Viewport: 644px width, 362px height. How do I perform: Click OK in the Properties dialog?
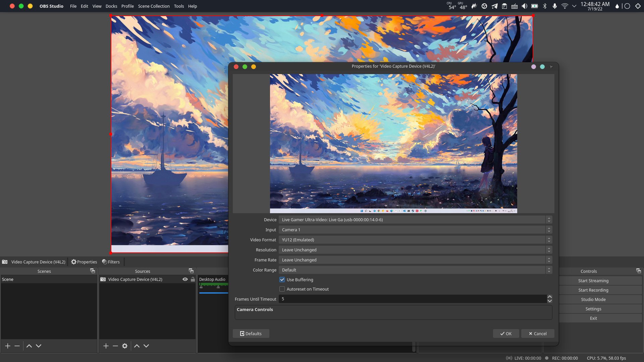click(506, 334)
